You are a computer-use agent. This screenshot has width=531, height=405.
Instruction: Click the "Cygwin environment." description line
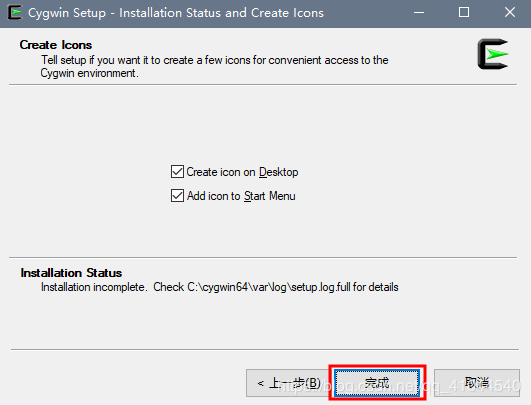[x=89, y=73]
